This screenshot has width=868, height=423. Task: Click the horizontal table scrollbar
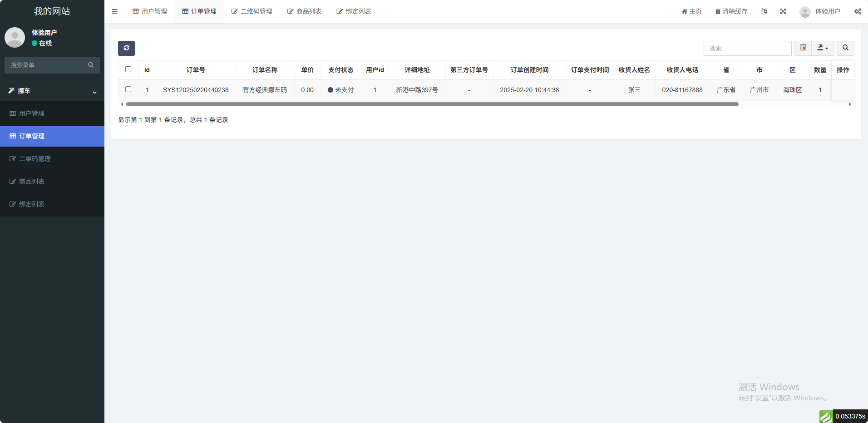pyautogui.click(x=432, y=104)
